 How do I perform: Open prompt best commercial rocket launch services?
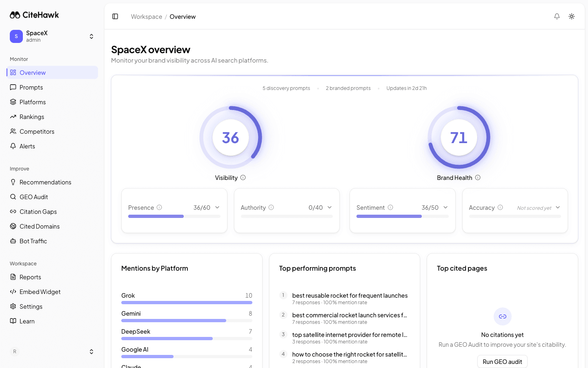[344, 318]
